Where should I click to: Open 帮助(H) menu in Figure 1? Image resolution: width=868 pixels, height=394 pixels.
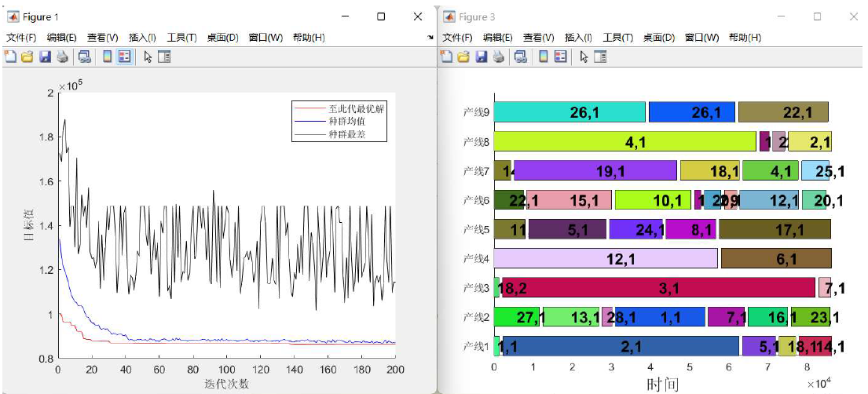[x=309, y=38]
